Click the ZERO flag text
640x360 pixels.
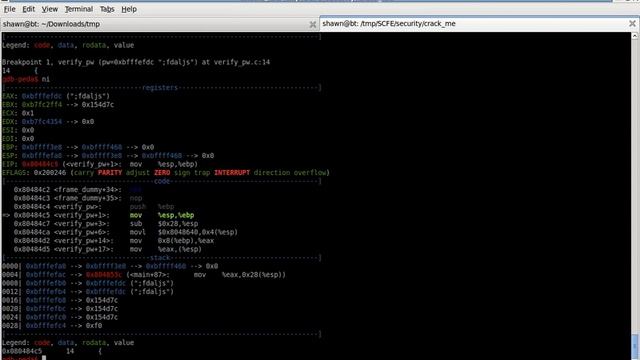tap(162, 173)
